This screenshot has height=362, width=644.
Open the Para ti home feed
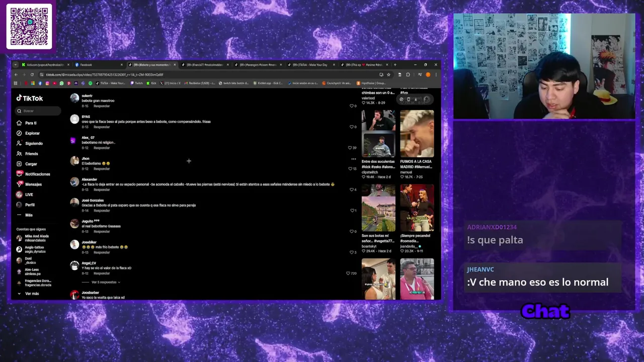coord(26,123)
